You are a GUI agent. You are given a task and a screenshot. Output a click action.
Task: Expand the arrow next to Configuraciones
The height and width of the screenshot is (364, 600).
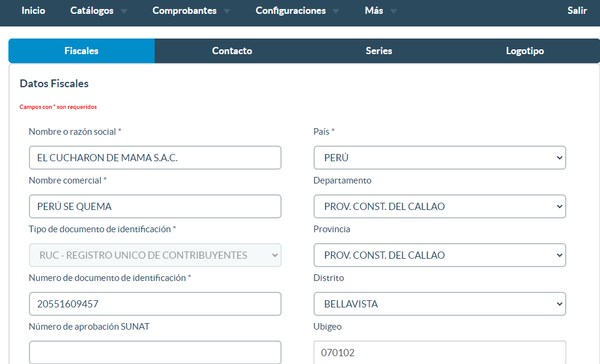[336, 11]
